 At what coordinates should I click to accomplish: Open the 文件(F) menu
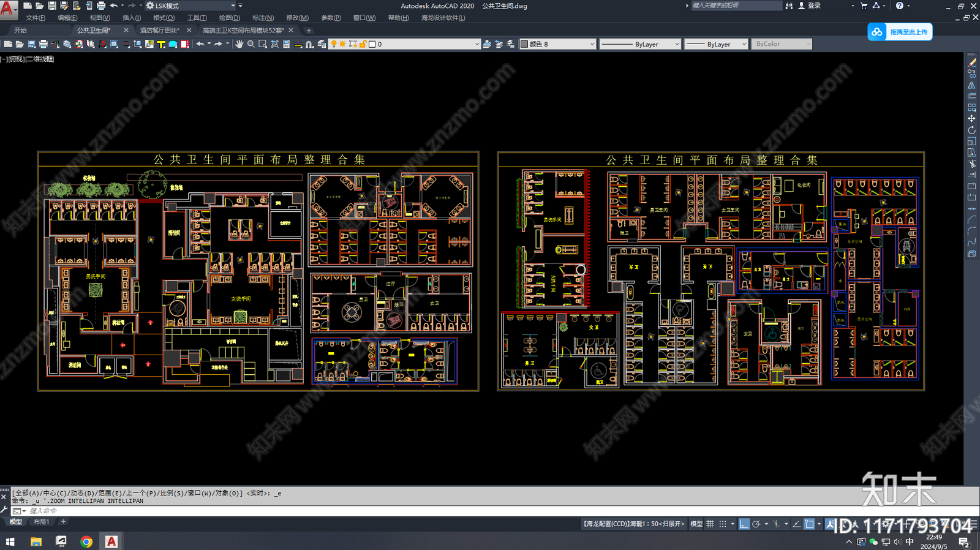tap(35, 18)
